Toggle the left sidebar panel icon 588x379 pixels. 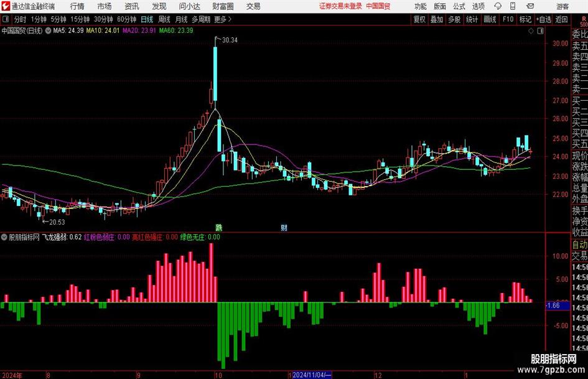6,19
